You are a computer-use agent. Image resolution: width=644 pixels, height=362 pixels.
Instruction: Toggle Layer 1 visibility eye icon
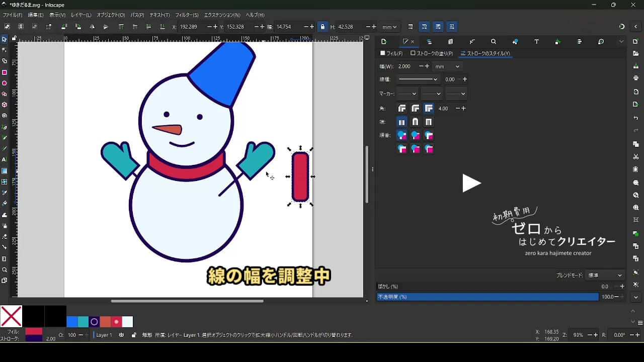121,335
